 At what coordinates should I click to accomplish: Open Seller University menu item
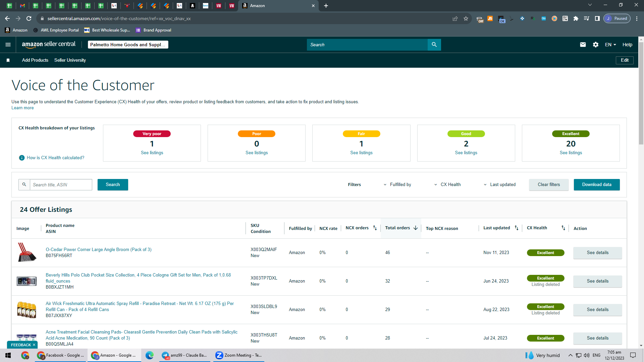70,60
